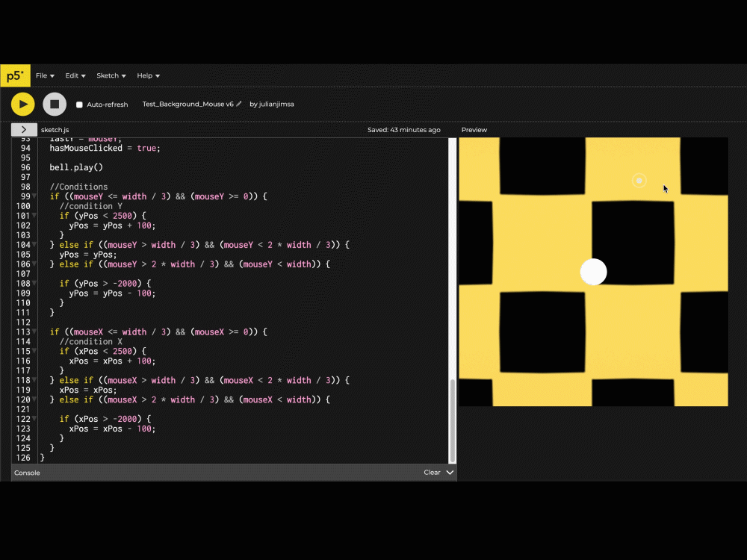The image size is (747, 560).
Task: Open the File menu
Action: point(45,75)
